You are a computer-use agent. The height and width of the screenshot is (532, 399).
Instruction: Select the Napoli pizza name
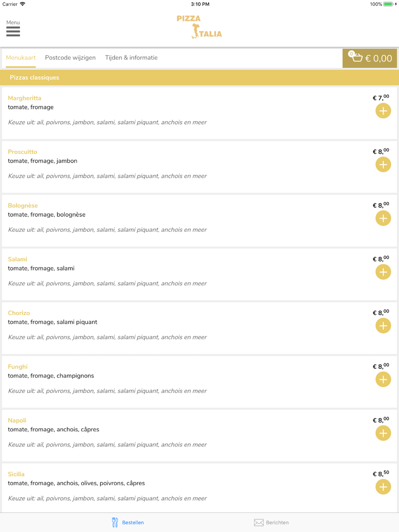[x=17, y=420]
